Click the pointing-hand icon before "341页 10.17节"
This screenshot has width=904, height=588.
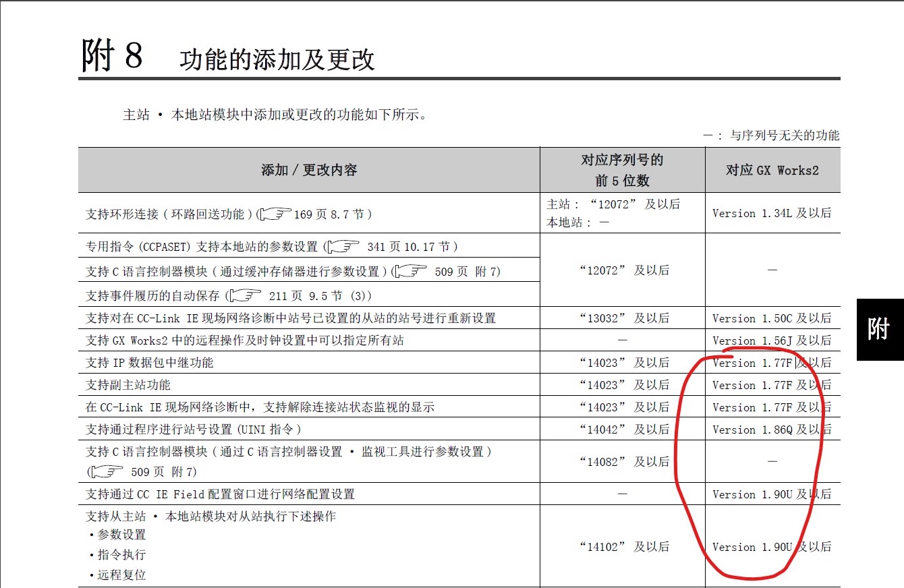pos(343,247)
